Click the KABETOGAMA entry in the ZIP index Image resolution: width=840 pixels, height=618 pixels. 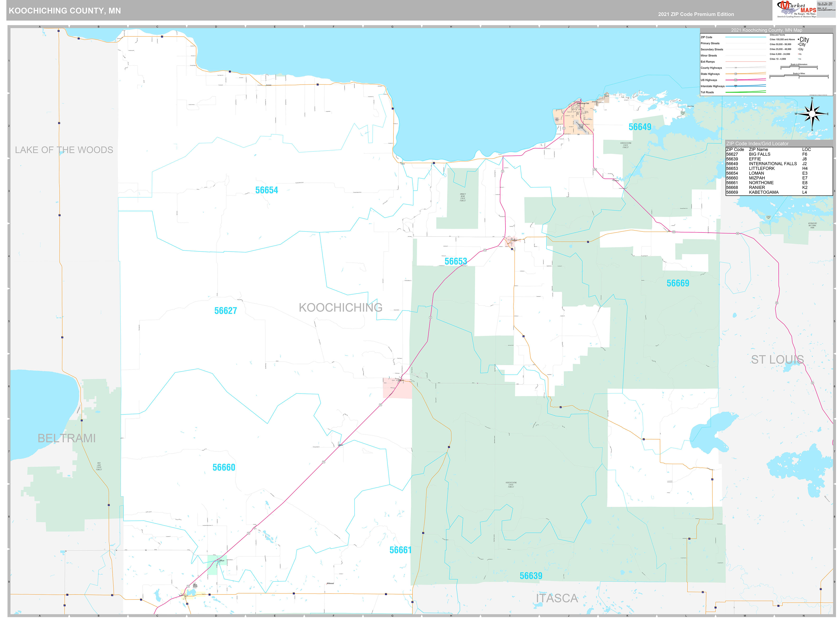(764, 192)
